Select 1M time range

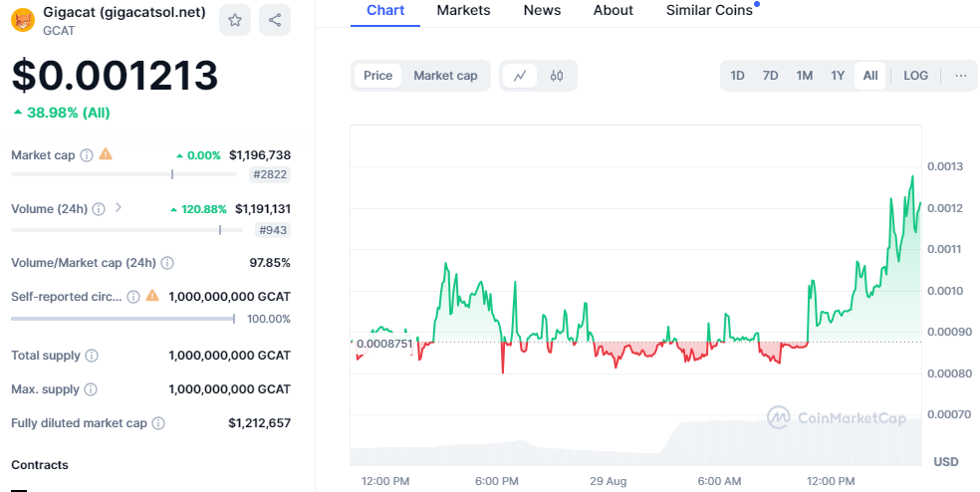[805, 76]
